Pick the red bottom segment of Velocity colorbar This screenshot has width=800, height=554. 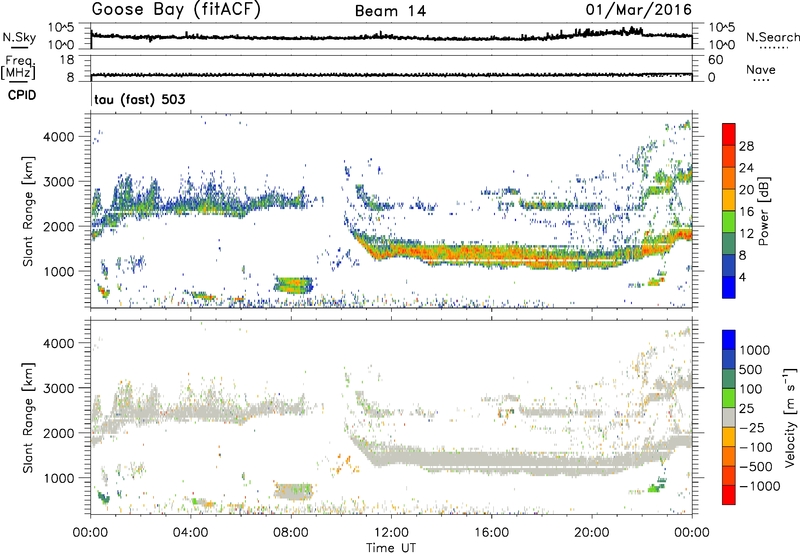(729, 495)
